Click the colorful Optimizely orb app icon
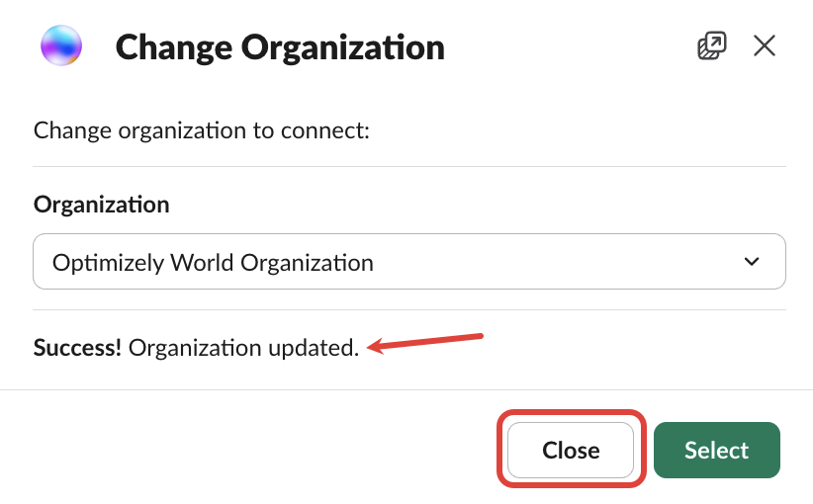Image resolution: width=813 pixels, height=504 pixels. click(61, 46)
